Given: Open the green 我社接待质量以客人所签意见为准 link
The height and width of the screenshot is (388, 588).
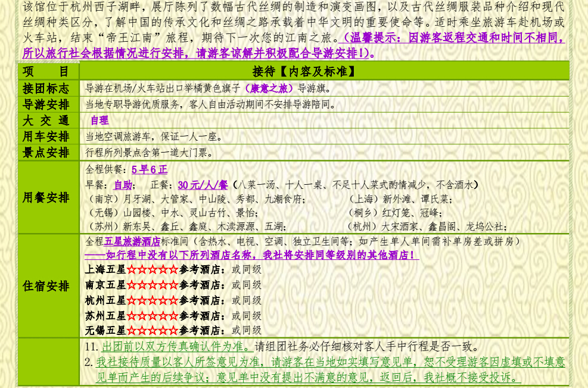Looking at the screenshot, I should click(x=331, y=362).
